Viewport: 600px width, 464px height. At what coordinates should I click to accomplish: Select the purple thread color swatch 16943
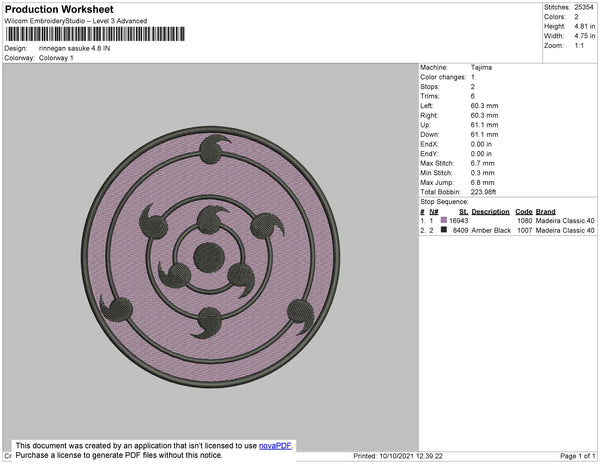click(444, 220)
